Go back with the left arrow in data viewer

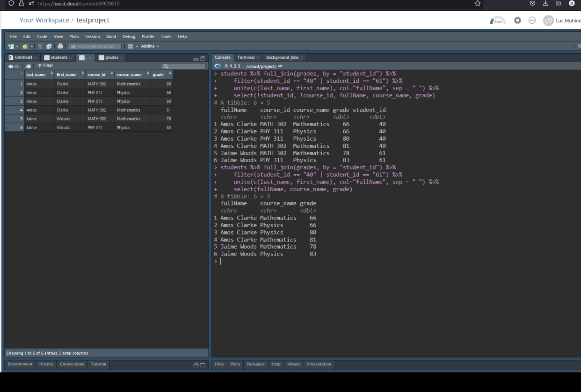10,66
